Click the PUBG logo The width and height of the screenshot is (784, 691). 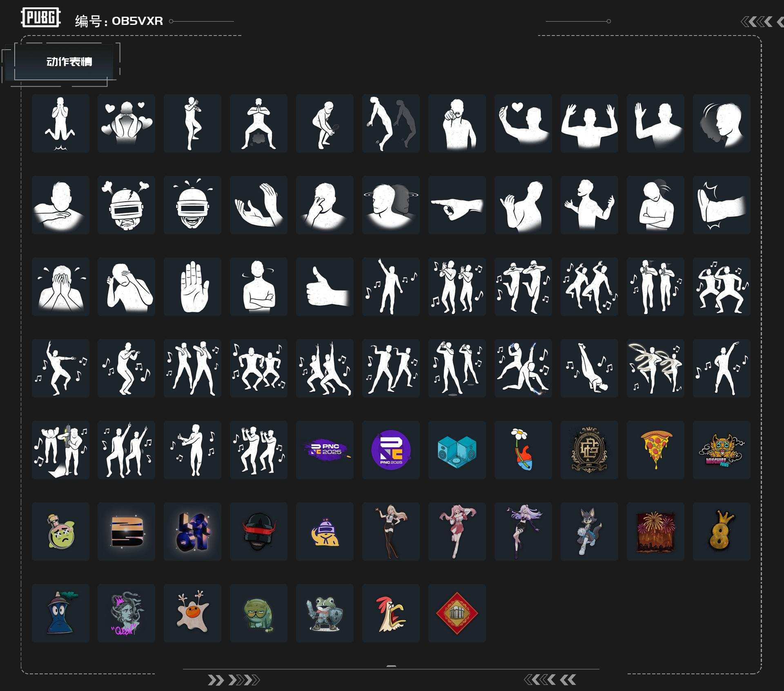(x=40, y=18)
